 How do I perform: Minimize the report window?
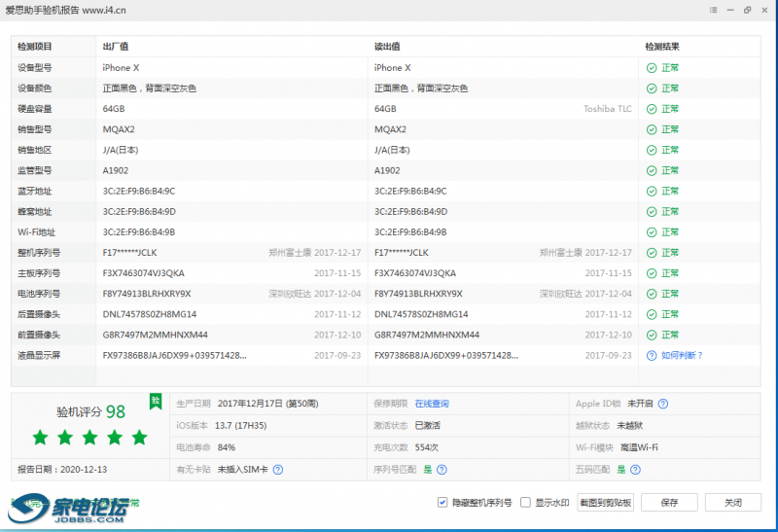pos(730,10)
